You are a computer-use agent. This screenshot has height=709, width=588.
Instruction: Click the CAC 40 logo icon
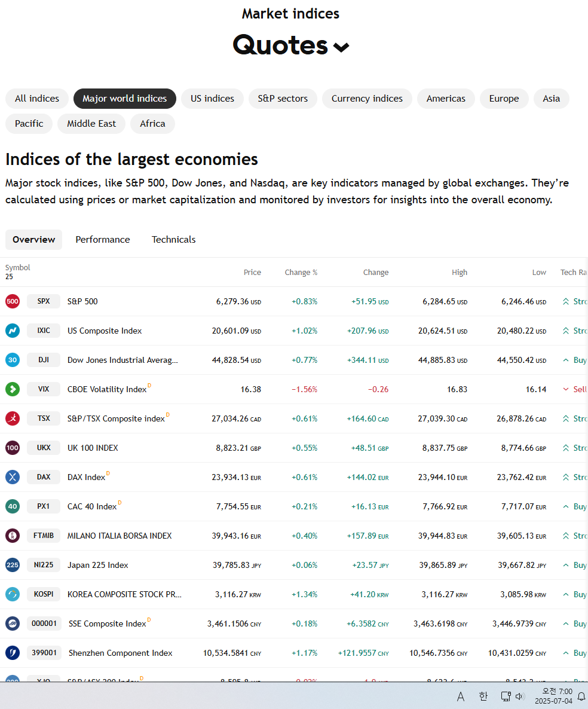13,506
